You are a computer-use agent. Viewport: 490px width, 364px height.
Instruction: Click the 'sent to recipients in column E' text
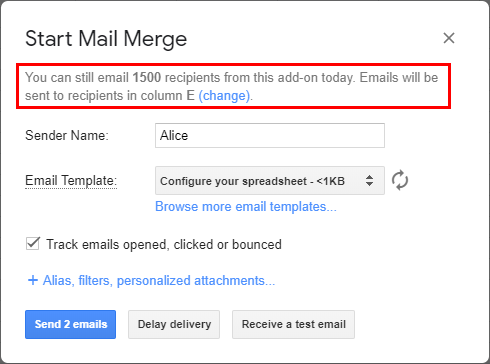coord(110,96)
